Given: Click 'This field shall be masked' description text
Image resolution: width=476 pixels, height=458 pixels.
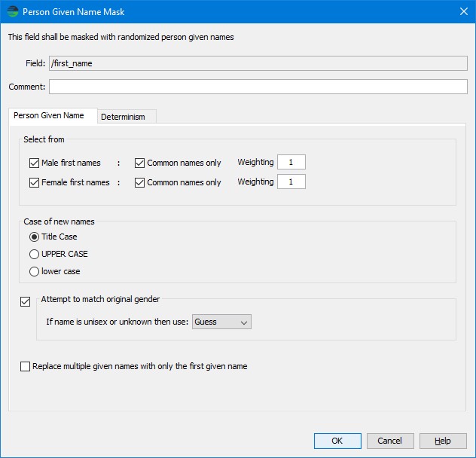Looking at the screenshot, I should (121, 37).
